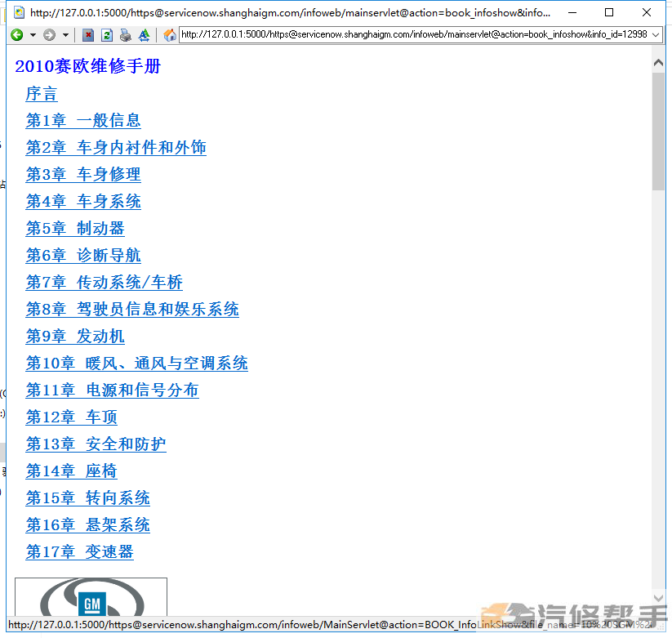Close the browser window

tap(647, 12)
